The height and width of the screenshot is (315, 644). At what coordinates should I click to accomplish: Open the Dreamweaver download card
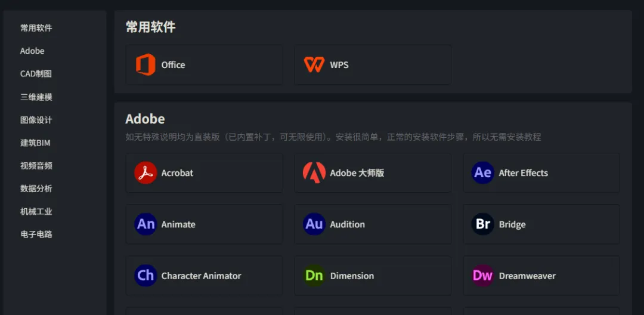(541, 276)
